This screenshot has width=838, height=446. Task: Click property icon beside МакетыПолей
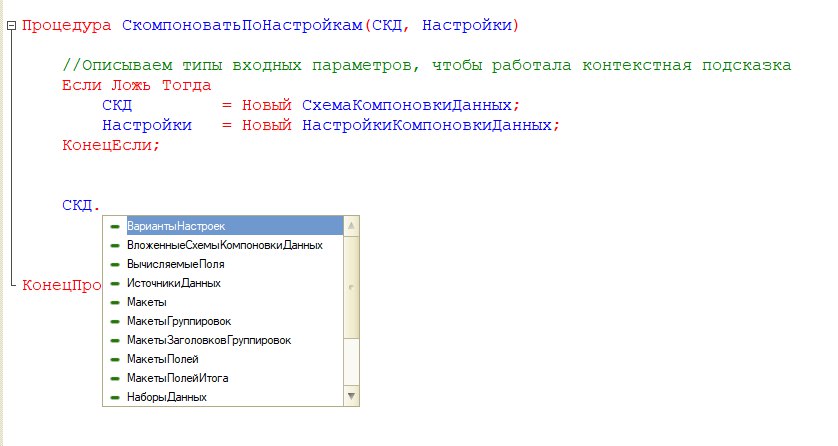(x=114, y=359)
